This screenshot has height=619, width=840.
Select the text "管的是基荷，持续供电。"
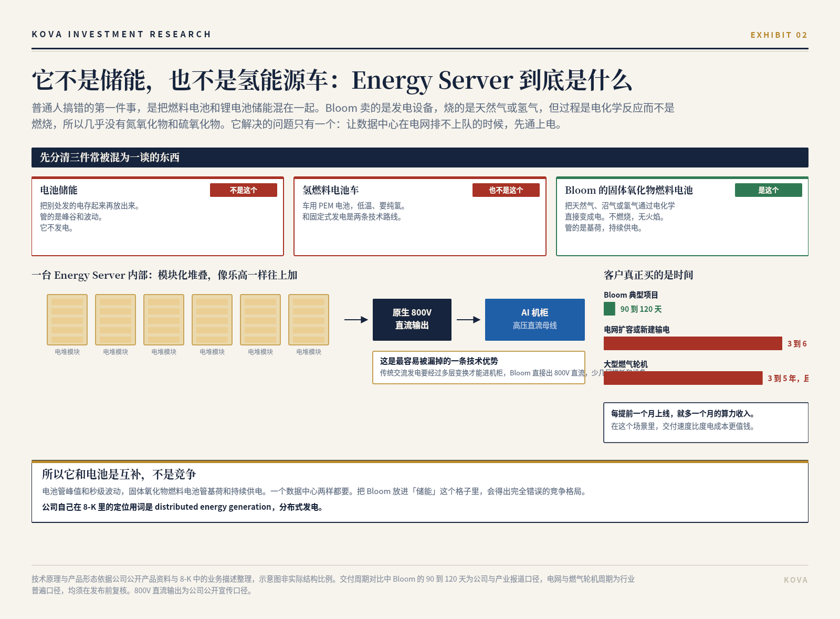click(604, 228)
